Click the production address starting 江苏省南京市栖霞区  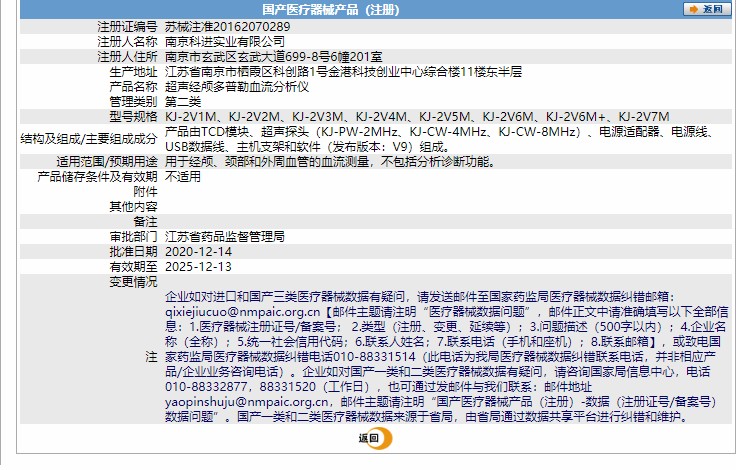343,72
